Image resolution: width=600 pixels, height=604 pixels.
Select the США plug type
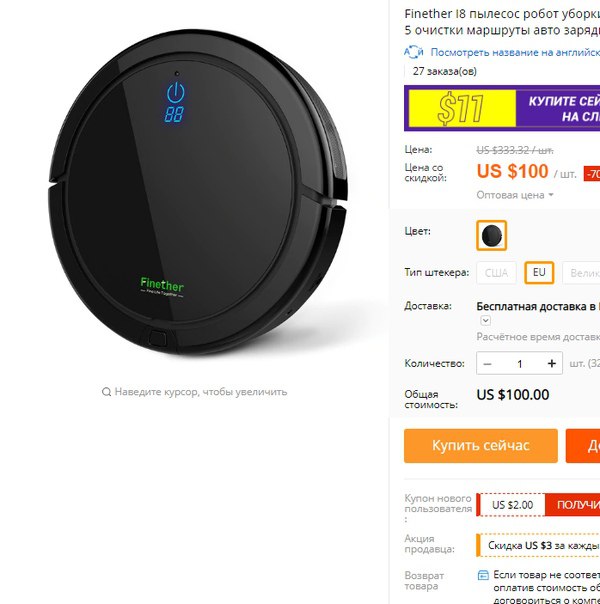pos(496,273)
